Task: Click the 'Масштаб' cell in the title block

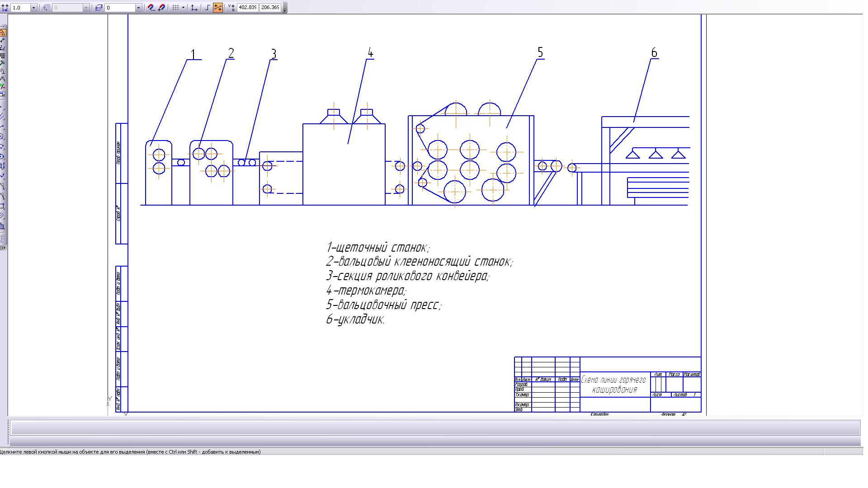Action: coord(692,375)
